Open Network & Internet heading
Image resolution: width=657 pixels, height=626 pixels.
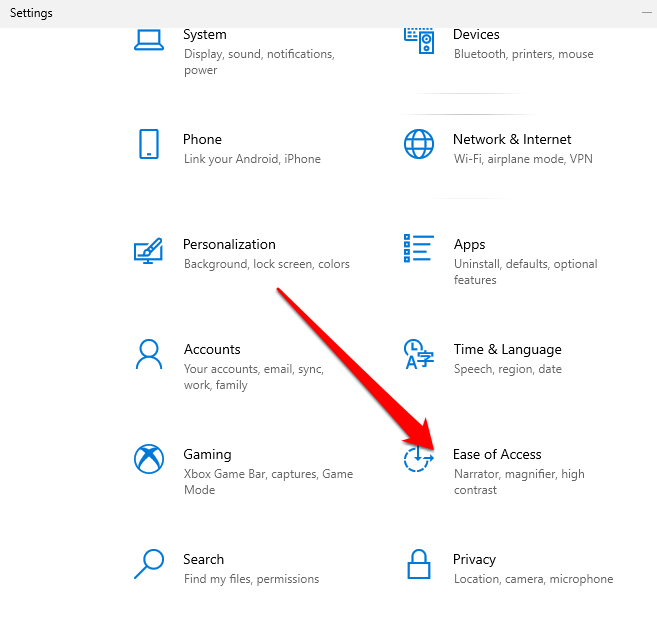512,139
